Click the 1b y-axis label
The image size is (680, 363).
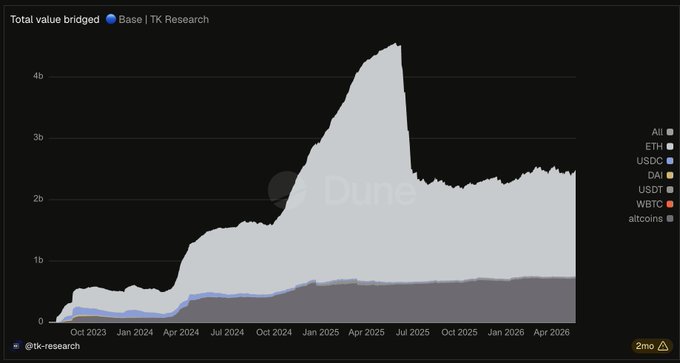tap(38, 260)
